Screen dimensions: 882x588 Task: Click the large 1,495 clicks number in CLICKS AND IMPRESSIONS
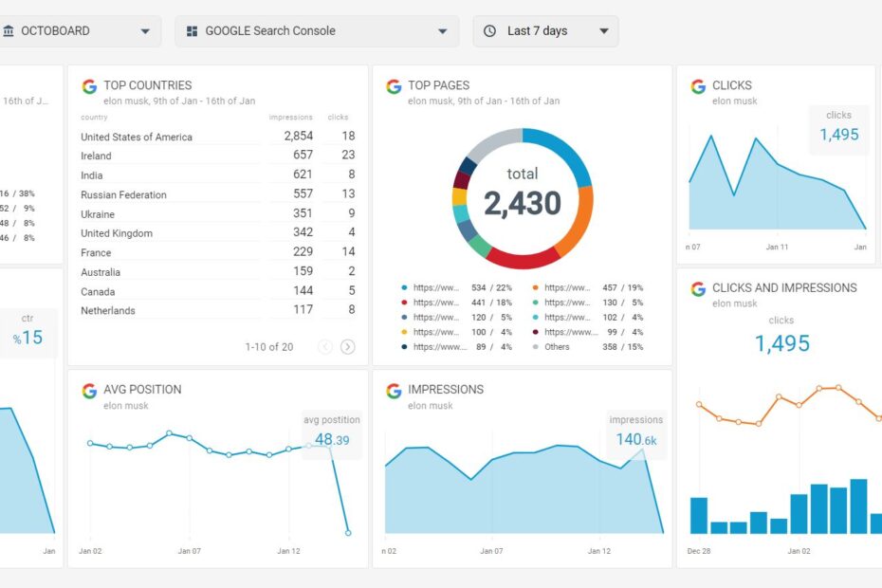pos(781,343)
